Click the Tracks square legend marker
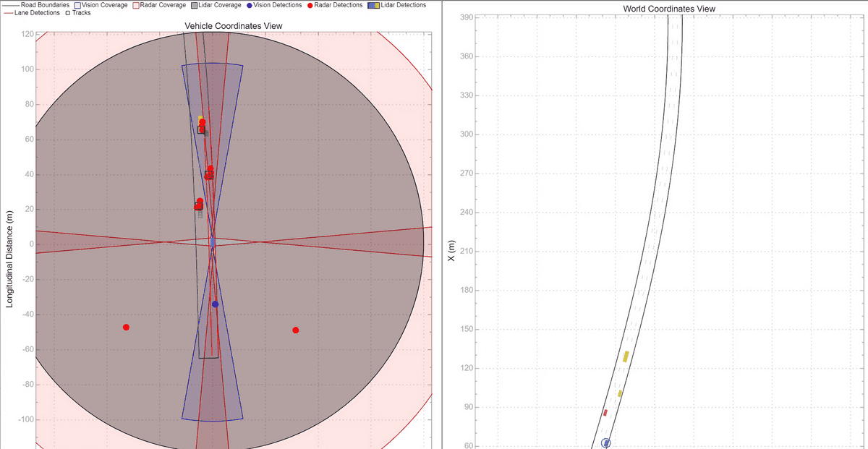This screenshot has height=449, width=868. click(x=68, y=13)
